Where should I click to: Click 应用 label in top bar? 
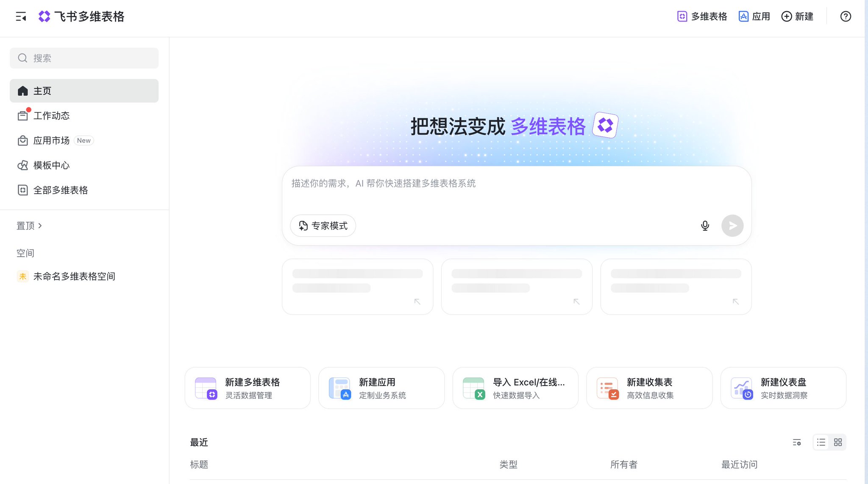pyautogui.click(x=761, y=17)
